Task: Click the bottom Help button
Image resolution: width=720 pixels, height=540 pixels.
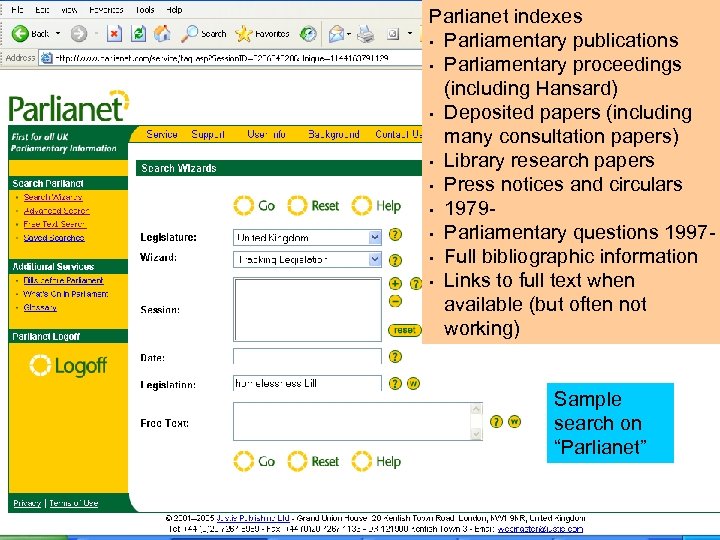Action: 376,461
